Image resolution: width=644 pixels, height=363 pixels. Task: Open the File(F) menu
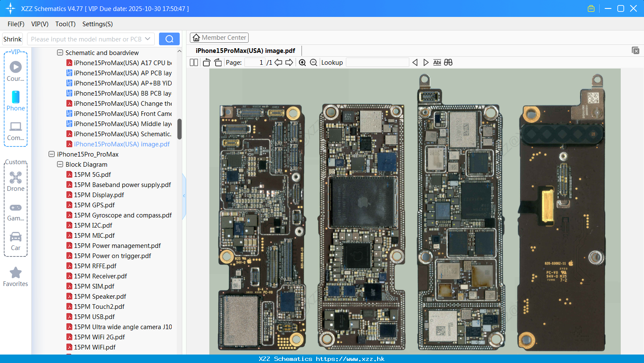16,24
